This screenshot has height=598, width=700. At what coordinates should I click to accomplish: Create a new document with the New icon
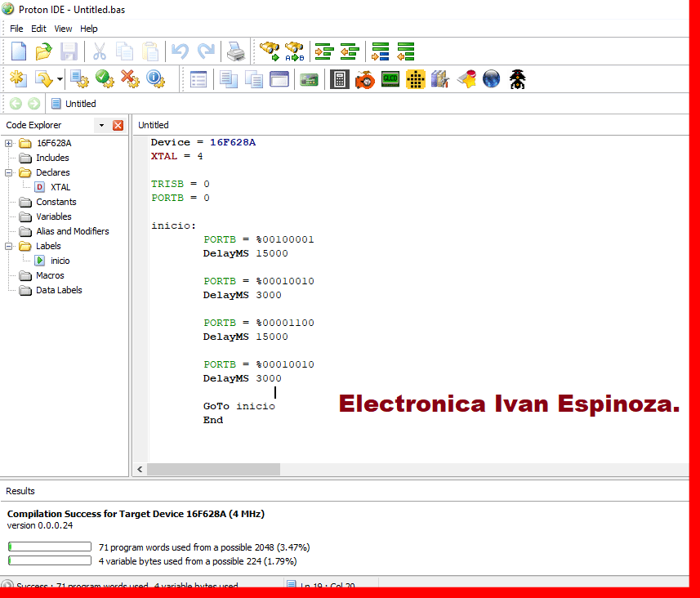18,51
